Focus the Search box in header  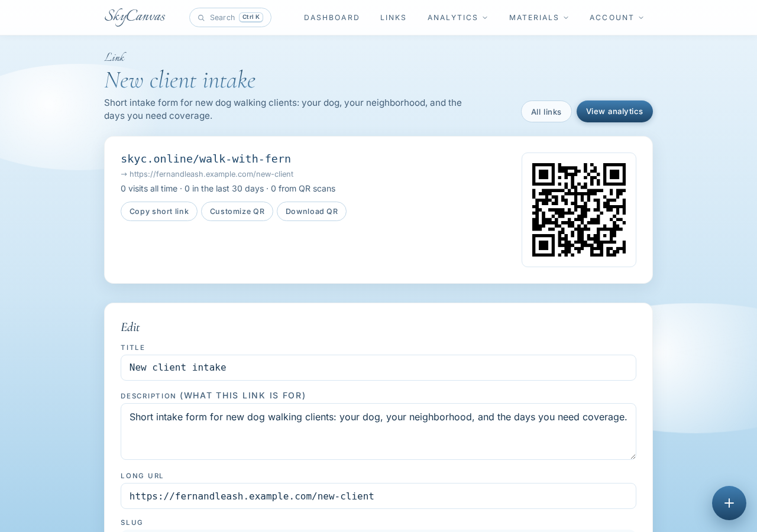[230, 18]
